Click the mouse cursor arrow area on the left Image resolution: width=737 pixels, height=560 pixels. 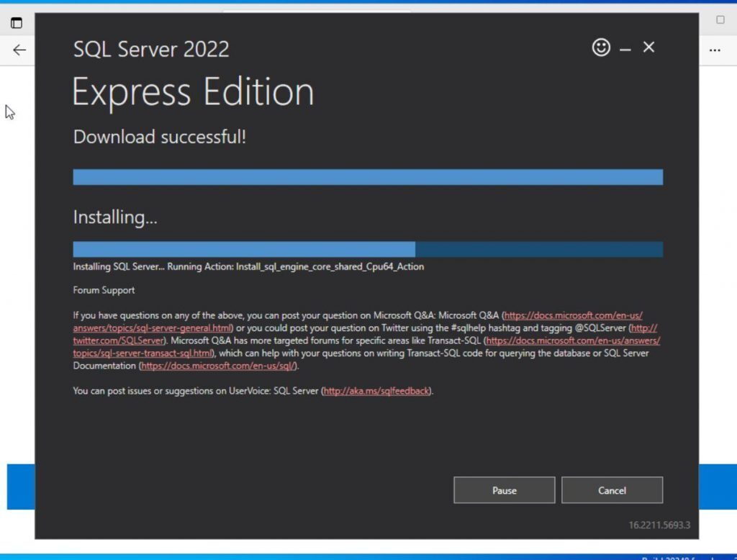9,112
